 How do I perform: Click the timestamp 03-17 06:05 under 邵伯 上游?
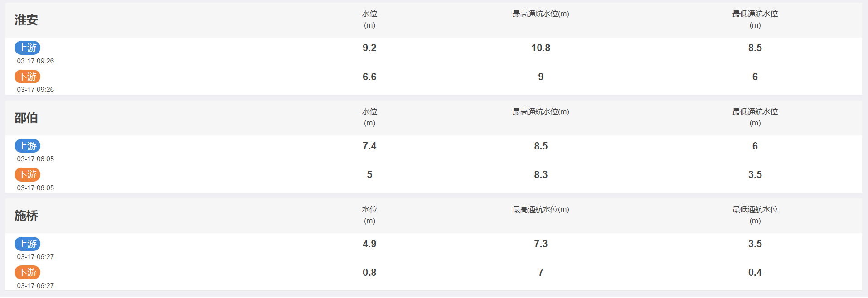[35, 159]
